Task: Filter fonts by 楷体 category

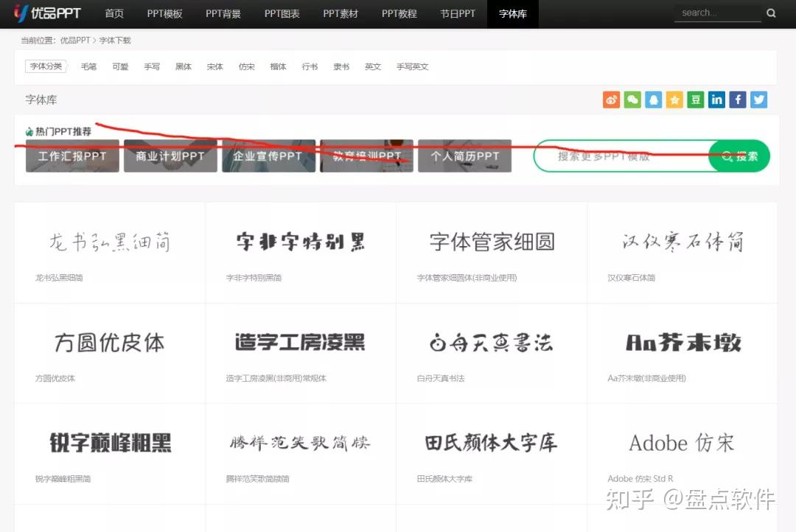Action: click(278, 66)
